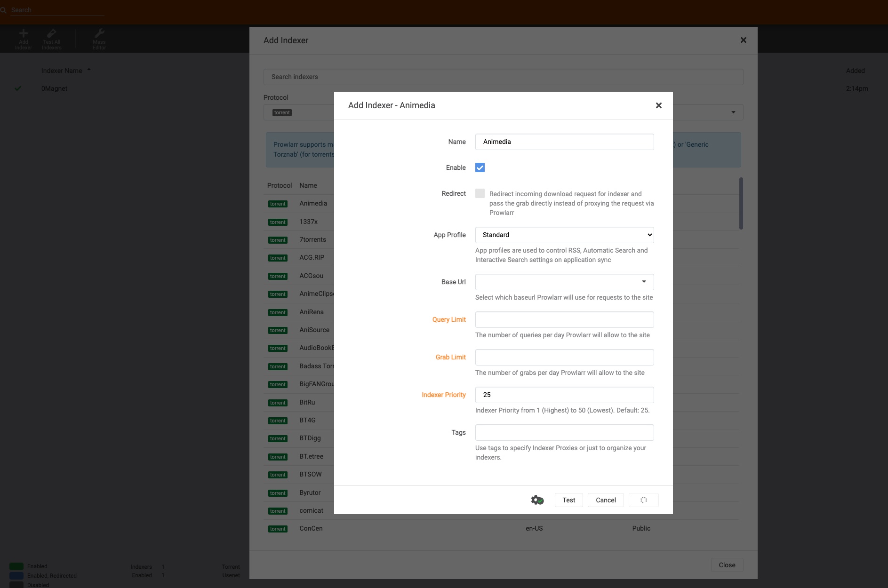
Task: Click the torrent badge beside 1337x
Action: click(x=278, y=222)
